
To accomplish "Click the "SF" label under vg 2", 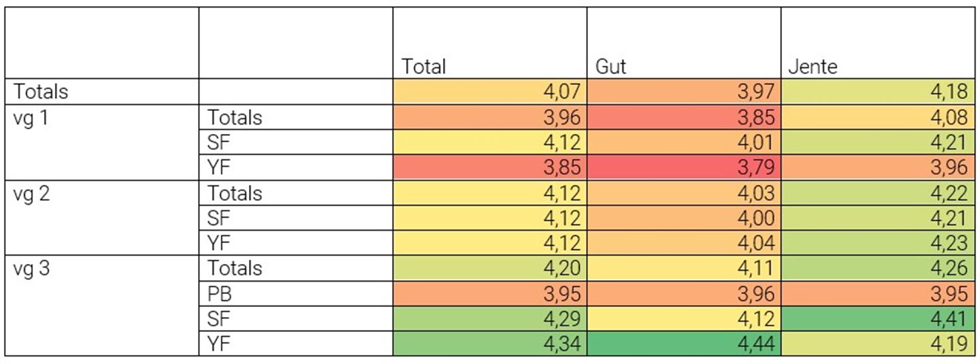I will pyautogui.click(x=220, y=218).
